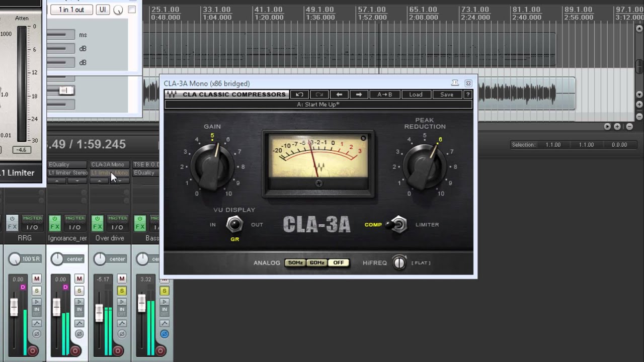644x362 pixels.
Task: Click the PEAK REDUCTION knob
Action: 424,166
